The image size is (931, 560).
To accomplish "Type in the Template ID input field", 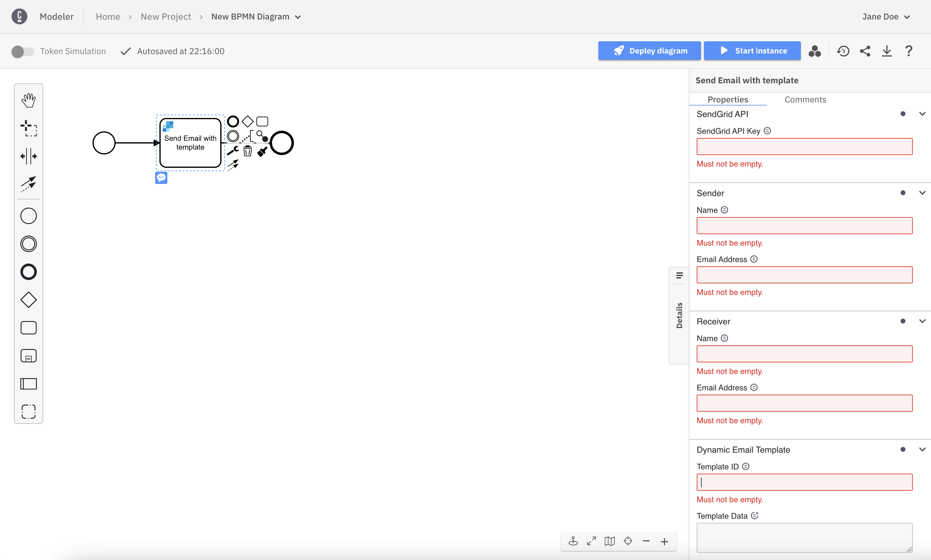I will click(x=804, y=482).
